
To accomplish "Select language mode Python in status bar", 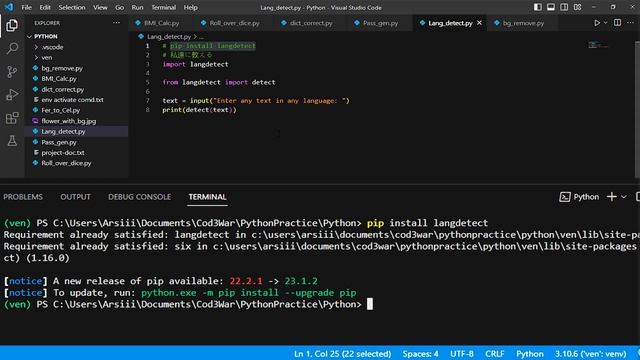I will (530, 354).
